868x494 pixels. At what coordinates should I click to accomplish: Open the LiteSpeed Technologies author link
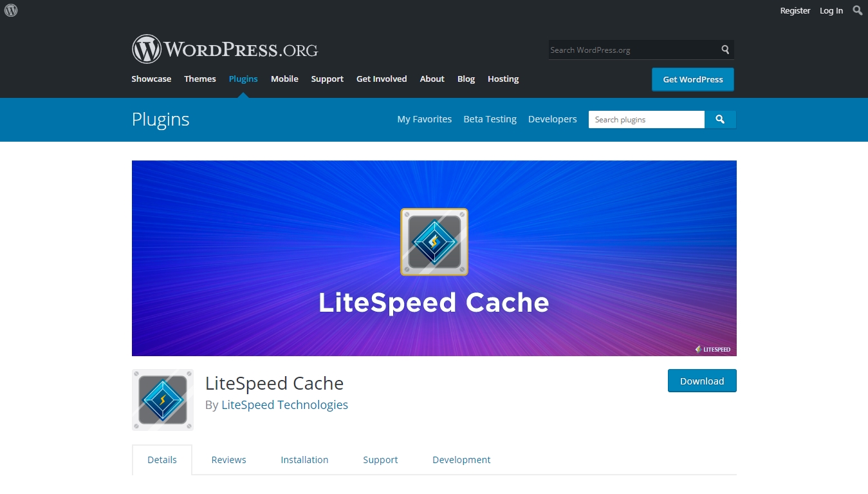click(285, 404)
